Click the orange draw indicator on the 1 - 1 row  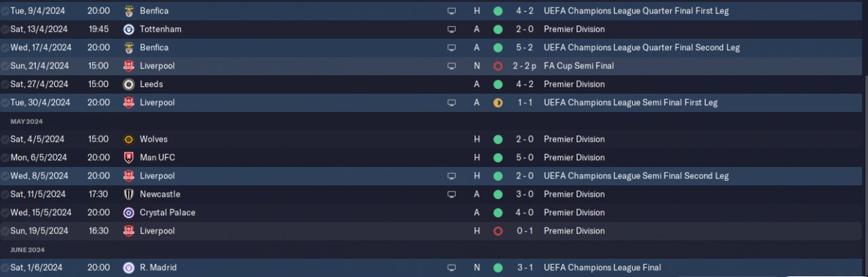[x=498, y=103]
